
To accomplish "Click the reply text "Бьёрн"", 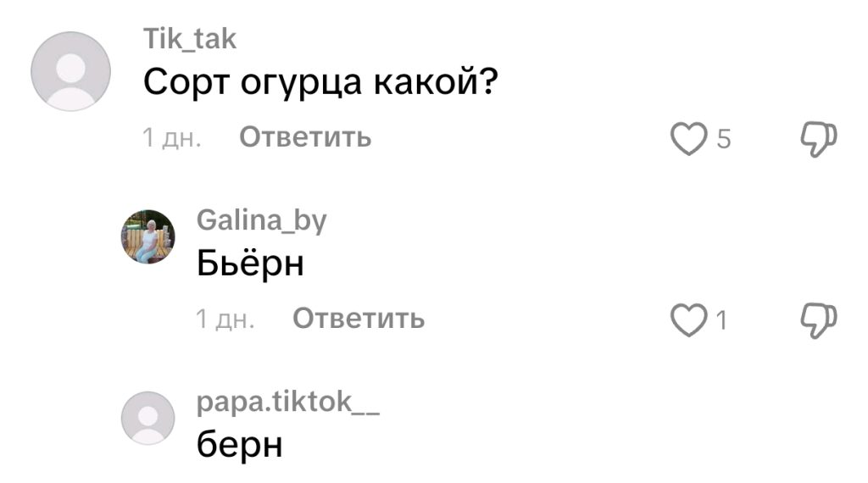I will (x=250, y=264).
